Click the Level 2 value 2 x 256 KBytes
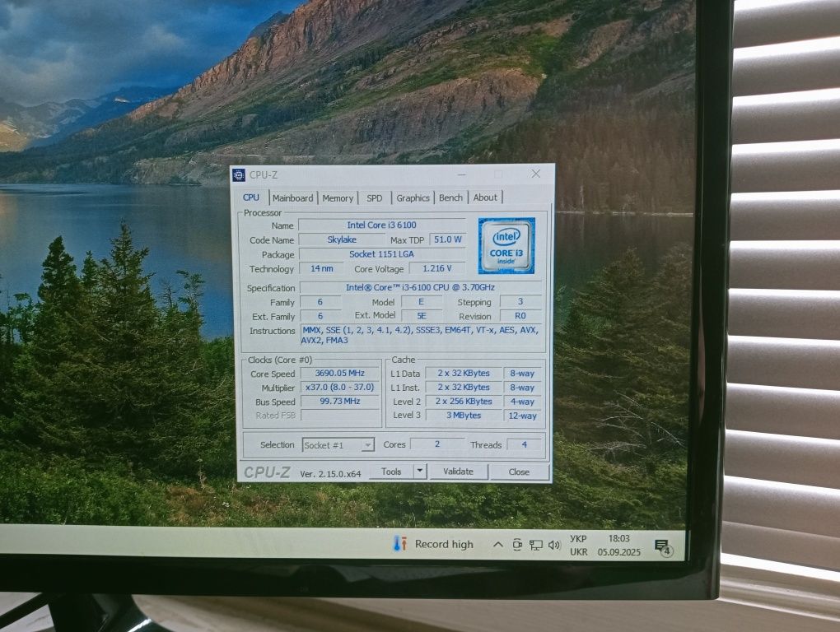Image resolution: width=840 pixels, height=632 pixels. [464, 401]
